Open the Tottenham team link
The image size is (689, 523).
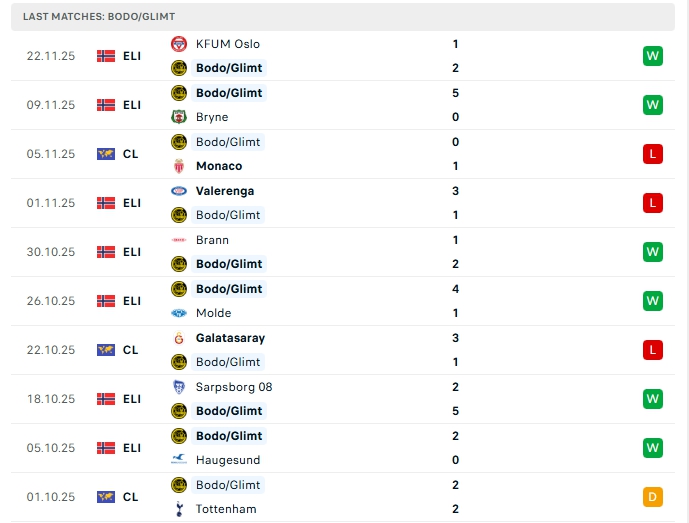pyautogui.click(x=226, y=509)
